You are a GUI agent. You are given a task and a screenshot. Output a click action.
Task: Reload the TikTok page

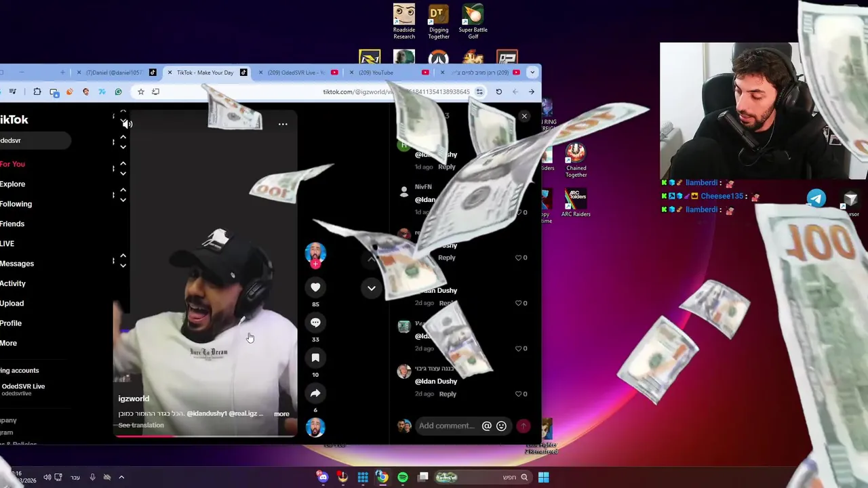[498, 91]
